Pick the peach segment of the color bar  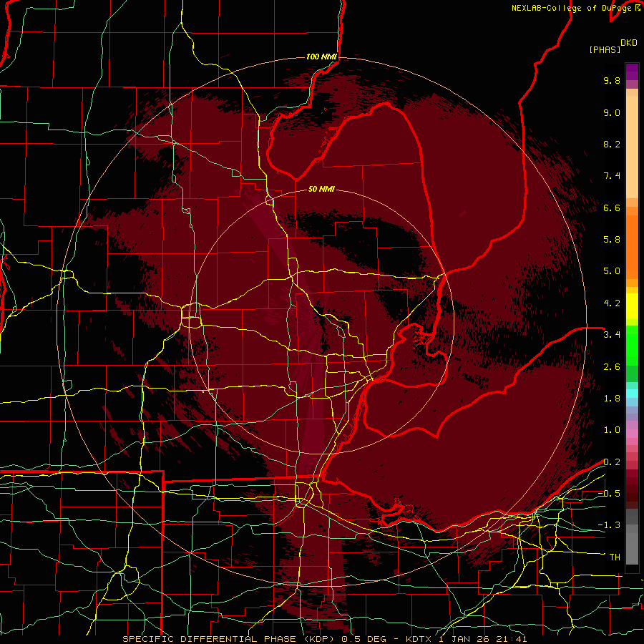pos(632,147)
